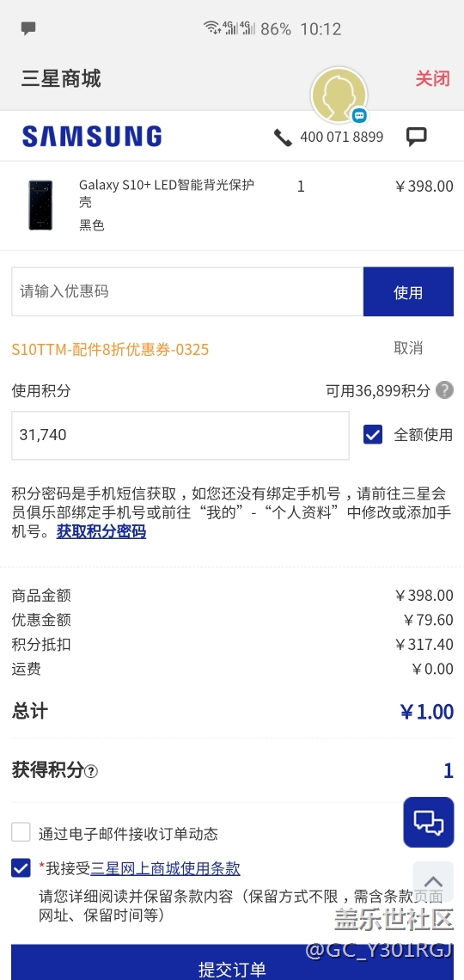Image resolution: width=464 pixels, height=980 pixels.
Task: Open the 获取积分密码 link
Action: click(x=101, y=532)
